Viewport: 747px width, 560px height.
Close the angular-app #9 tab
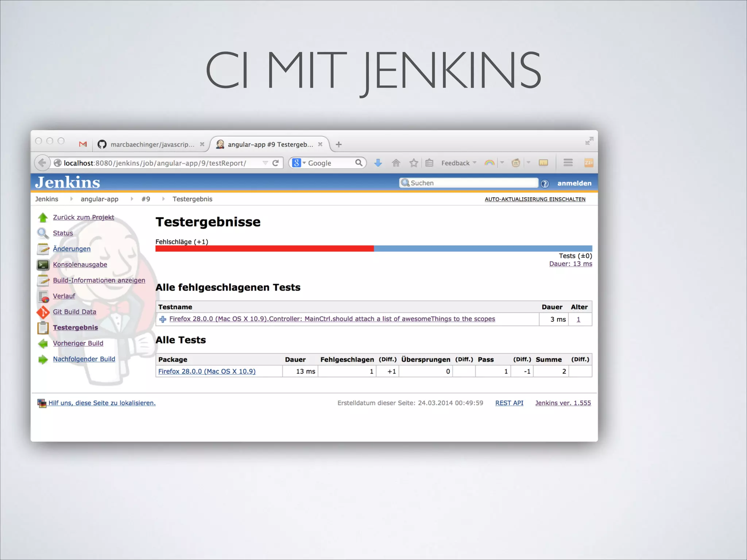pyautogui.click(x=320, y=144)
